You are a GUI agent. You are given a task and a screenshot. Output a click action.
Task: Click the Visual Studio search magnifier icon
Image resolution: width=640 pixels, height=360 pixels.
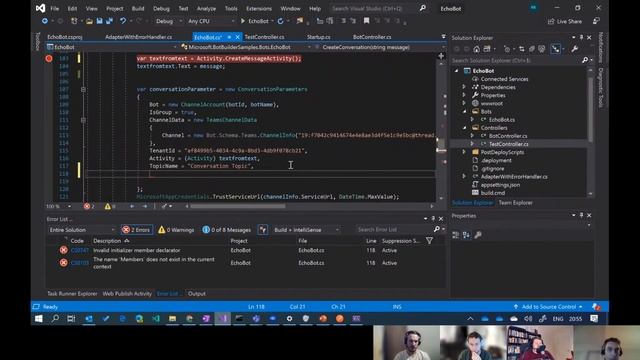point(423,8)
